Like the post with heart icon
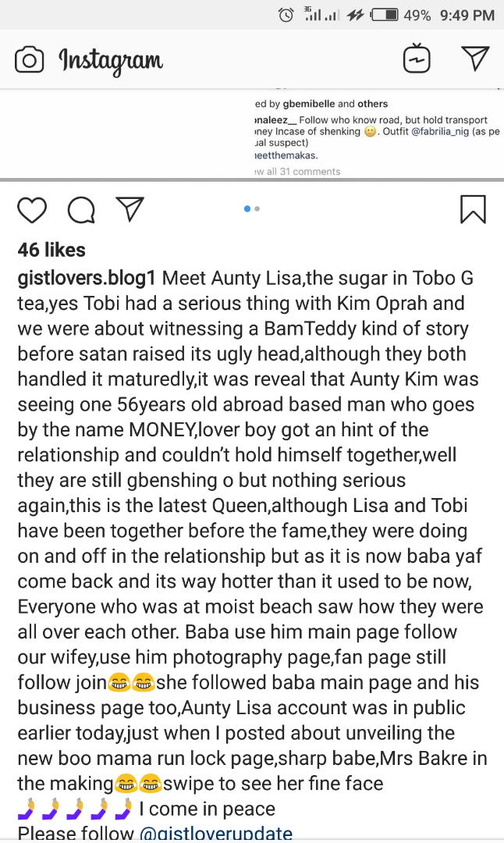This screenshot has height=843, width=504. click(x=32, y=208)
